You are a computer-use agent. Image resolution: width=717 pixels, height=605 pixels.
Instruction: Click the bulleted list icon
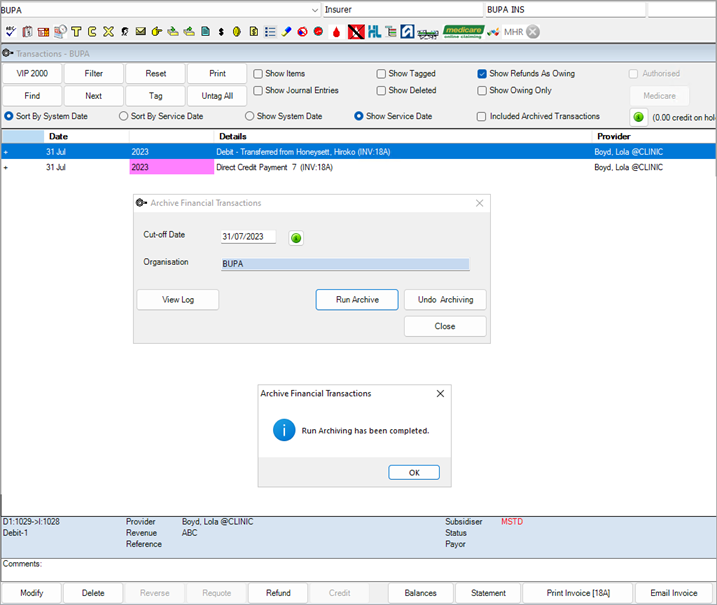(x=270, y=32)
